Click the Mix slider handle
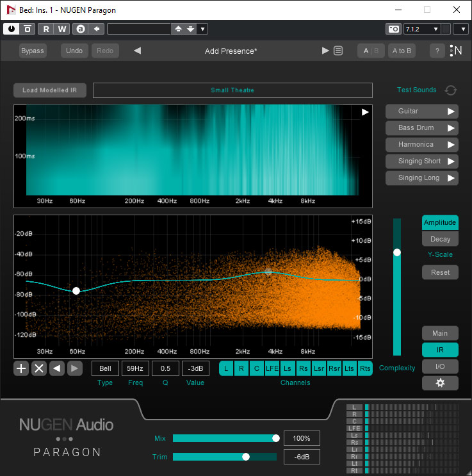Viewport: 472px width, 476px height. click(x=276, y=438)
